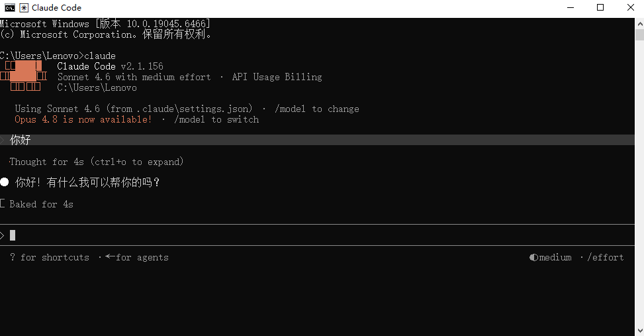Screen dimensions: 644x336
Task: Click the bracket icon beside 'Baked for 4s'
Action: pos(3,203)
